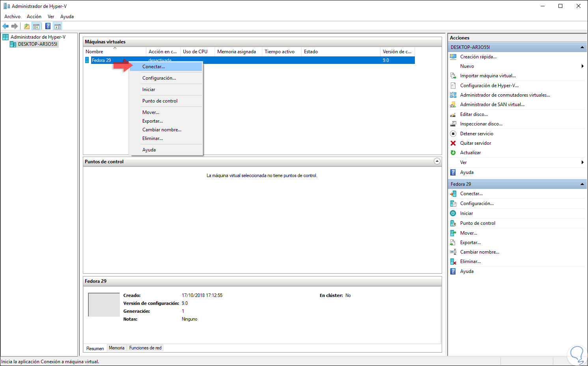This screenshot has width=588, height=366.
Task: Switch to the Funciones de red tab
Action: (145, 348)
